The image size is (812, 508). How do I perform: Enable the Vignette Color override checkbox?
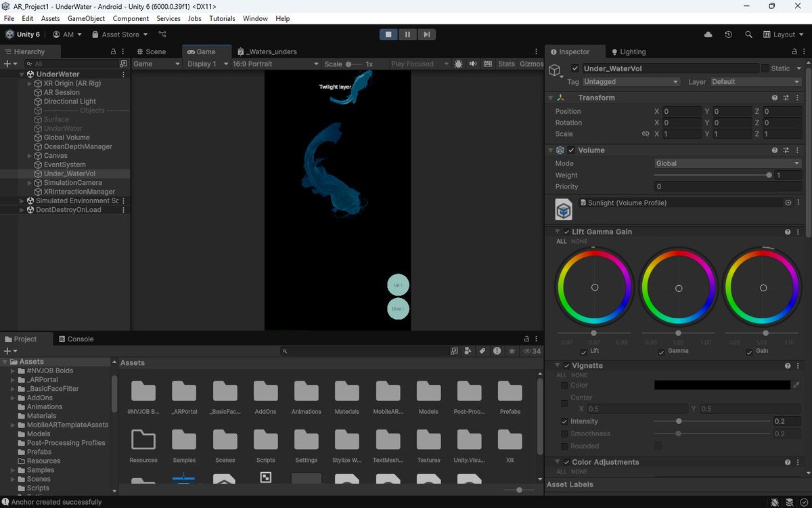point(564,385)
